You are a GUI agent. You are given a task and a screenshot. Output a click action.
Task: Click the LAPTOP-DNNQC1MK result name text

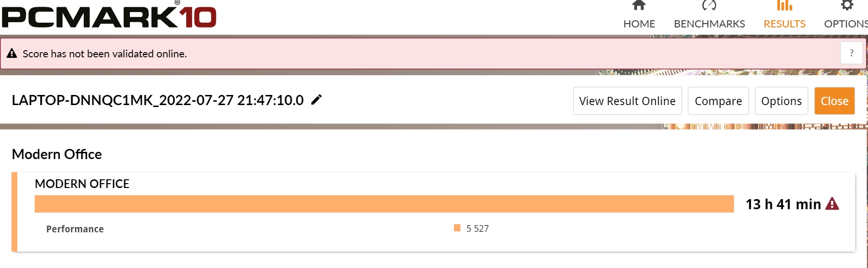coord(158,100)
